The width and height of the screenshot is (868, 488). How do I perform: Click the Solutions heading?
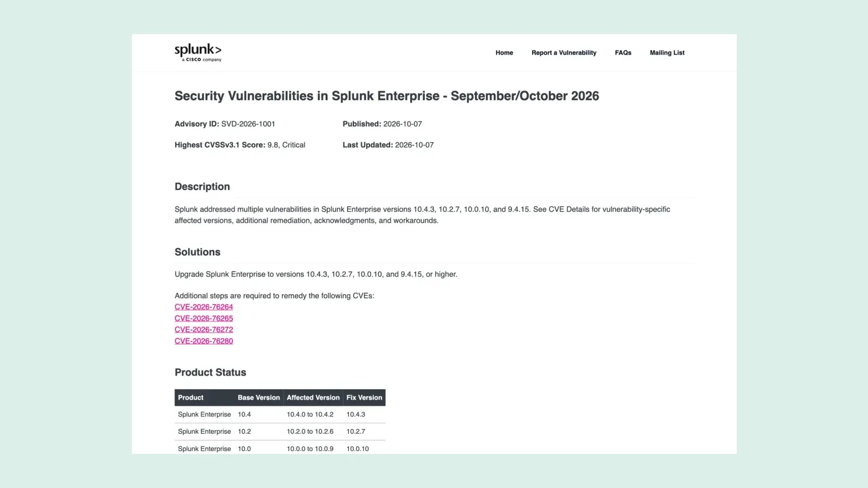[197, 252]
